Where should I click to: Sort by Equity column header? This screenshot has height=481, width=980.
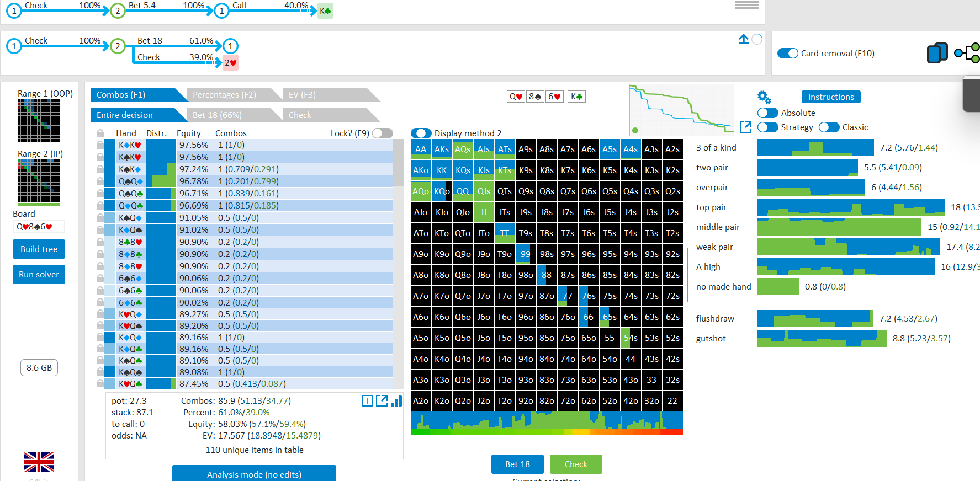[189, 133]
